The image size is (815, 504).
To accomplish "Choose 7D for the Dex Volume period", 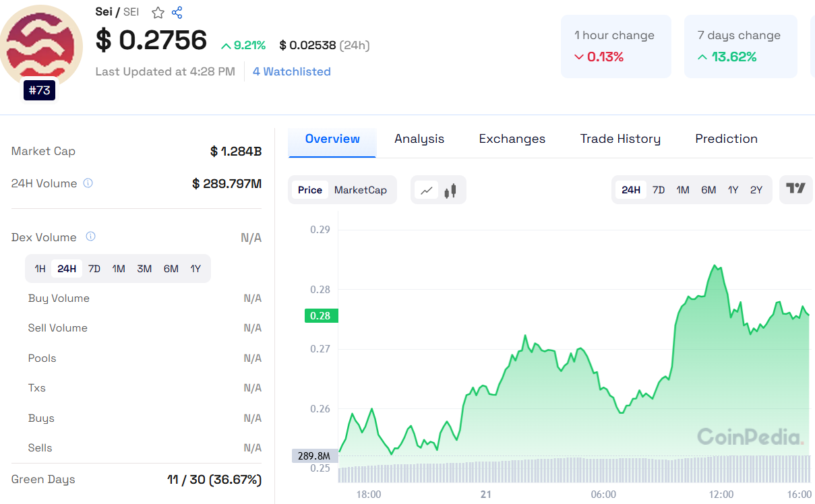I will 94,269.
